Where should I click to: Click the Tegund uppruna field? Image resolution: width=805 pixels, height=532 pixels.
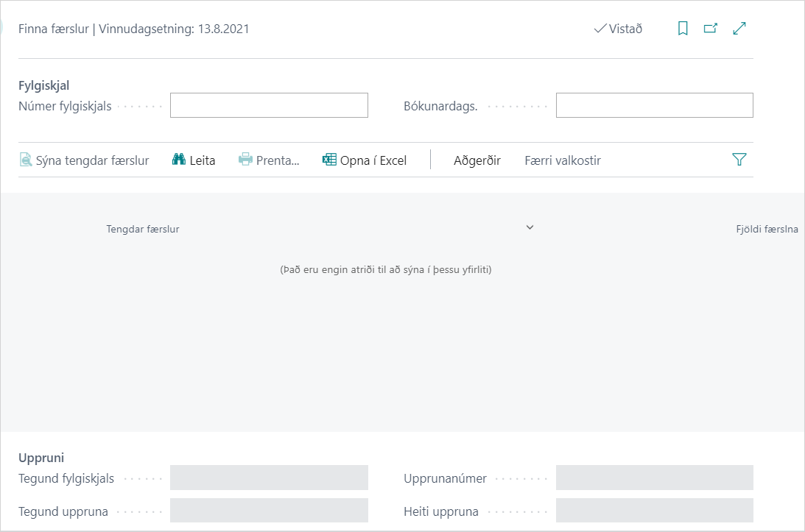pyautogui.click(x=269, y=511)
